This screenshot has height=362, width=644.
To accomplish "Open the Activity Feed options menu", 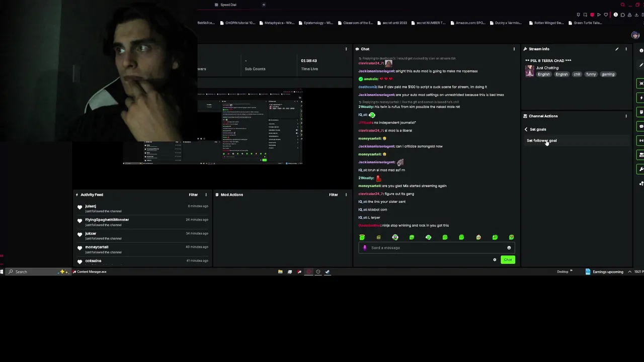I will [206, 195].
